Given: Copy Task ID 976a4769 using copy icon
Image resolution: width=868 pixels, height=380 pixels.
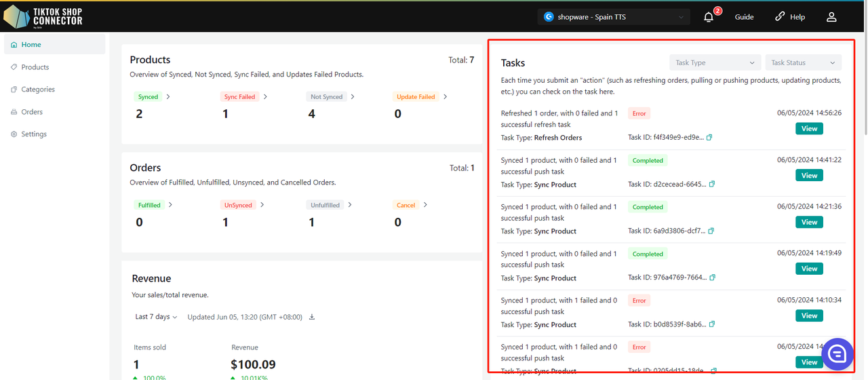Looking at the screenshot, I should (712, 278).
